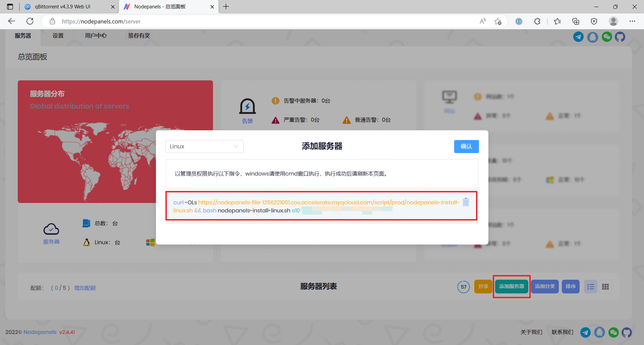Click the orange 分享 button
Viewport: 644px width, 345px height.
click(483, 286)
